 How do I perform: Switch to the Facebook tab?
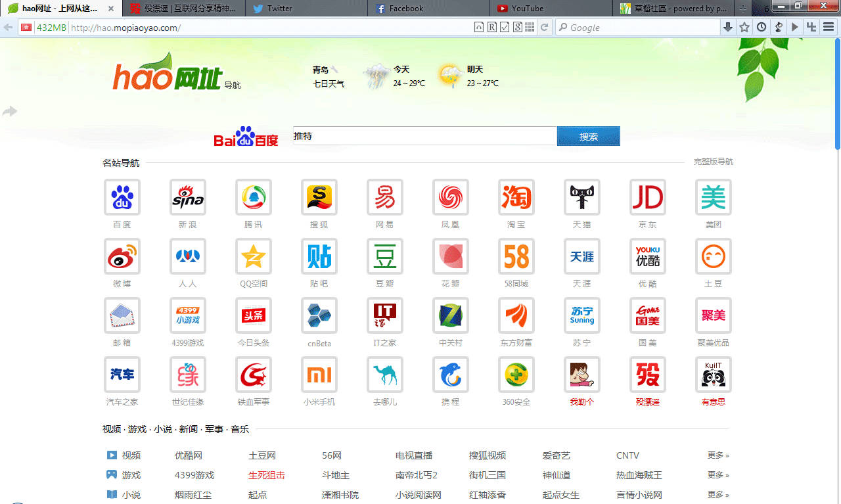tap(429, 9)
